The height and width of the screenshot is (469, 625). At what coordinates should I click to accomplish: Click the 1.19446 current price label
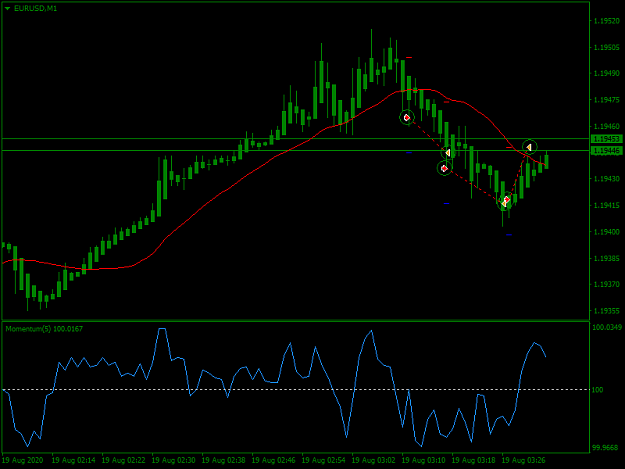pos(607,151)
